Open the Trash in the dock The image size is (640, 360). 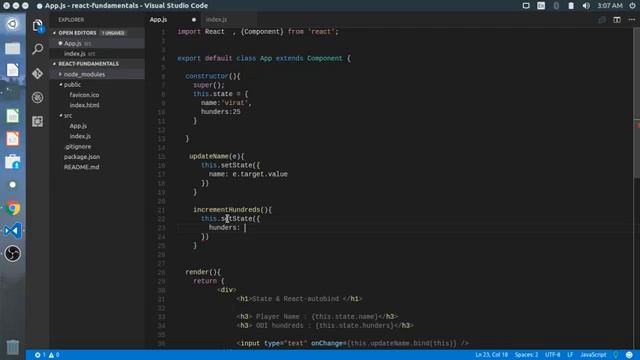13,347
